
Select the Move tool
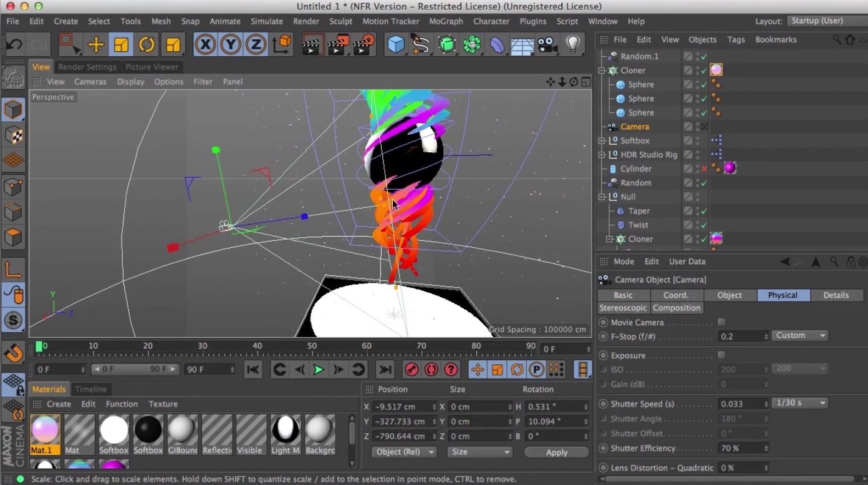pos(96,45)
